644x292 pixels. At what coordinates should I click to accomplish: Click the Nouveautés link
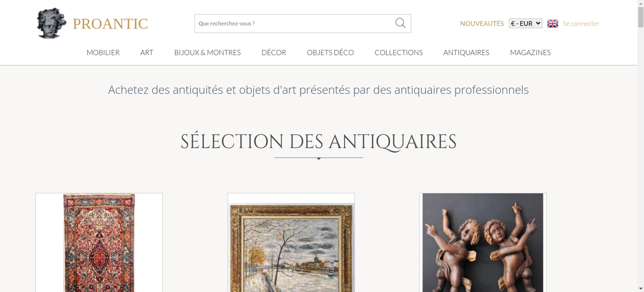coord(482,23)
